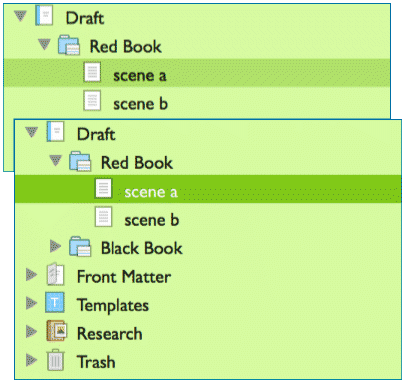Viewport: 405px width, 383px height.
Task: Click the Research photo stack icon
Action: pos(56,331)
